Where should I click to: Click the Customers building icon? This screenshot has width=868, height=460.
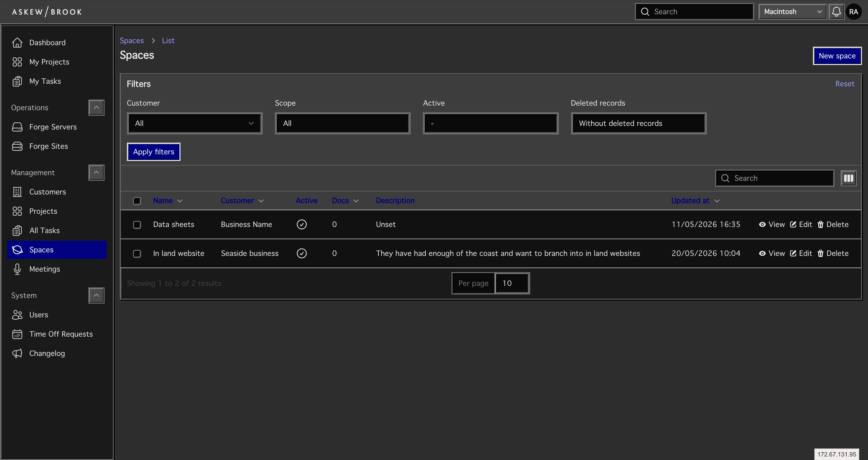[17, 192]
